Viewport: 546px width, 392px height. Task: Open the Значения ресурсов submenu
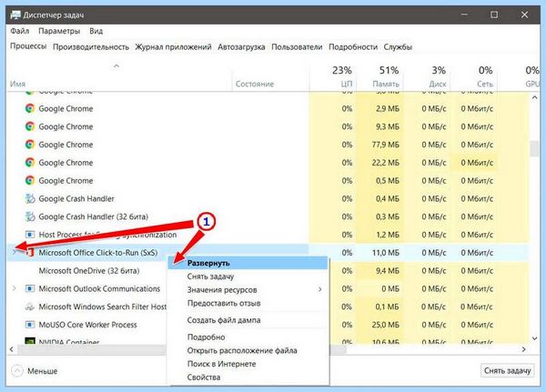(x=248, y=289)
